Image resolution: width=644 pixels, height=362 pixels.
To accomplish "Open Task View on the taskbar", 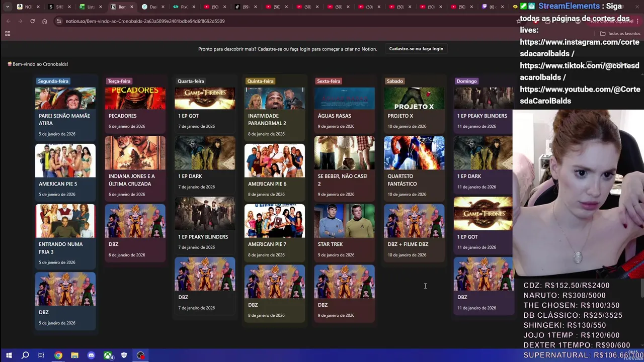I will pyautogui.click(x=41, y=355).
